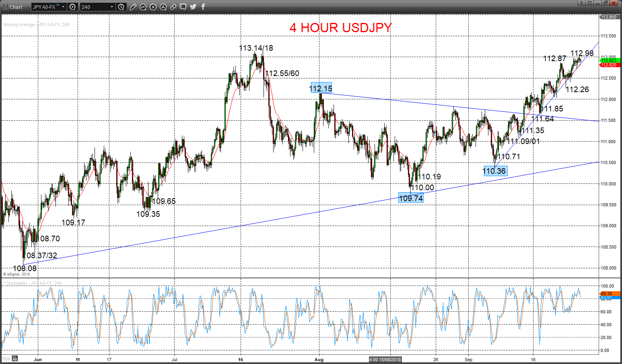Click the Jun label on time axis
Viewport: 622px width, 364px height.
pyautogui.click(x=38, y=360)
